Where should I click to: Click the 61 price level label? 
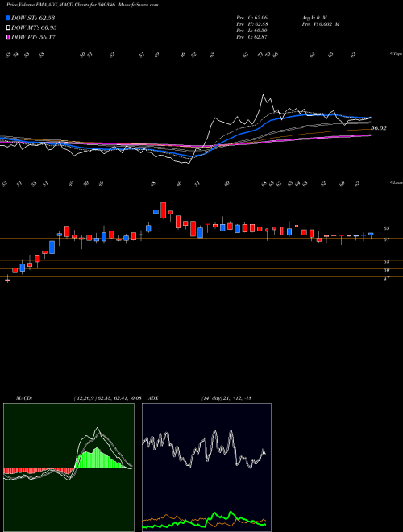pyautogui.click(x=386, y=239)
